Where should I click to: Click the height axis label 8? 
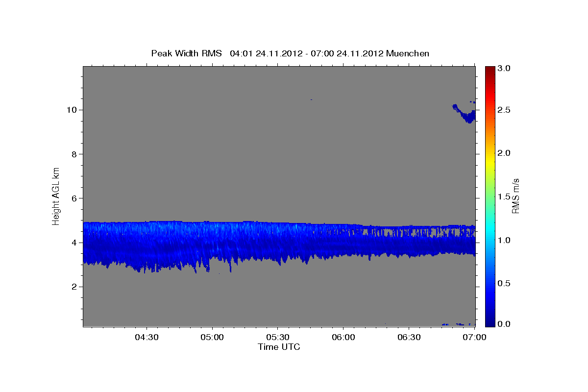coord(73,154)
